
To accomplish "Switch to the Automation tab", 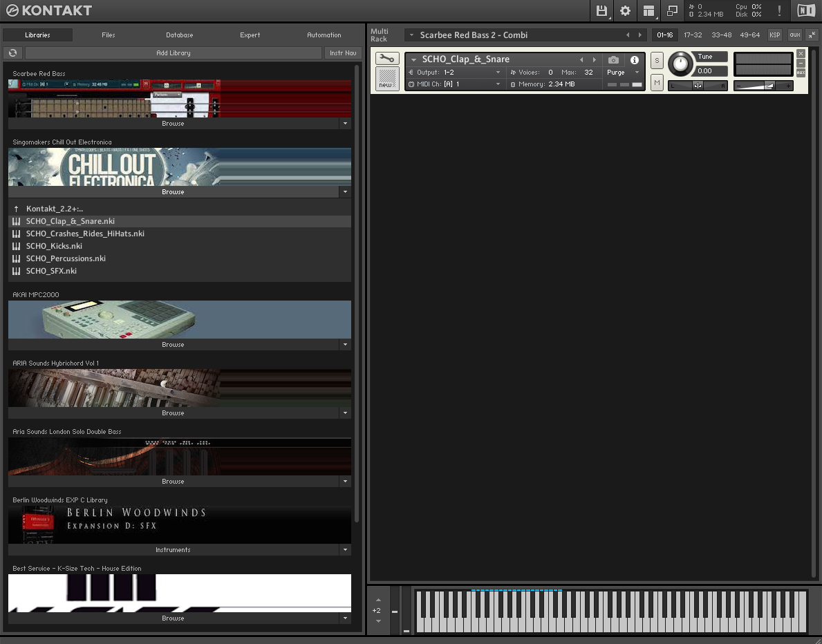I will point(324,35).
